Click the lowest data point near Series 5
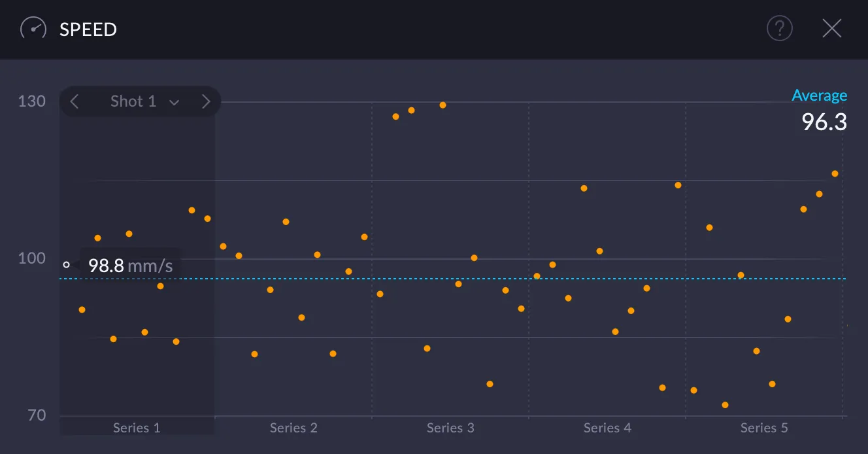Image resolution: width=868 pixels, height=454 pixels. (724, 405)
